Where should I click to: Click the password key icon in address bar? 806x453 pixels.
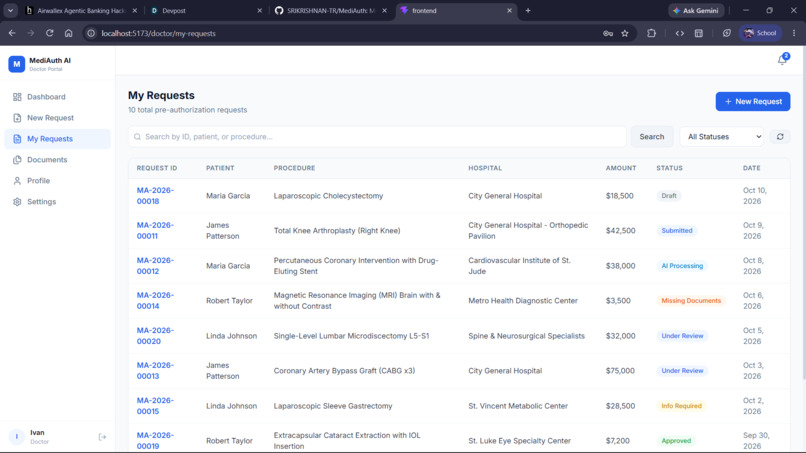608,33
